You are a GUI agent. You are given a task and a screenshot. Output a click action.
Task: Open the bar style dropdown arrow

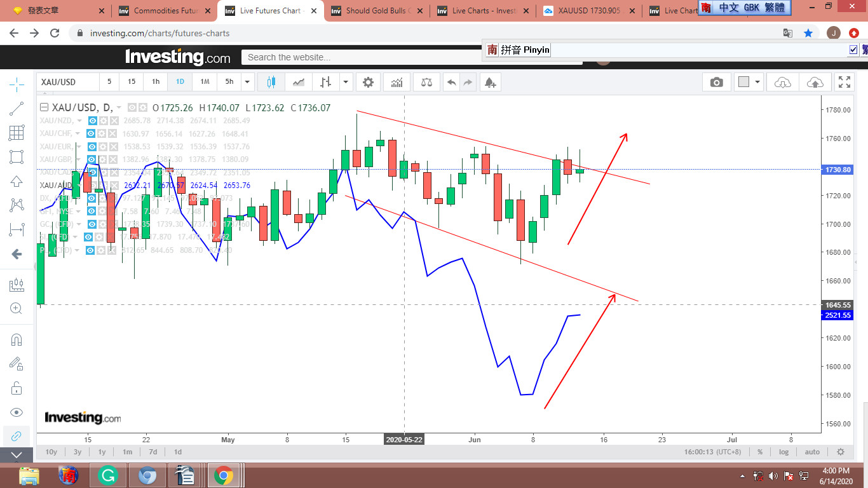coord(346,82)
